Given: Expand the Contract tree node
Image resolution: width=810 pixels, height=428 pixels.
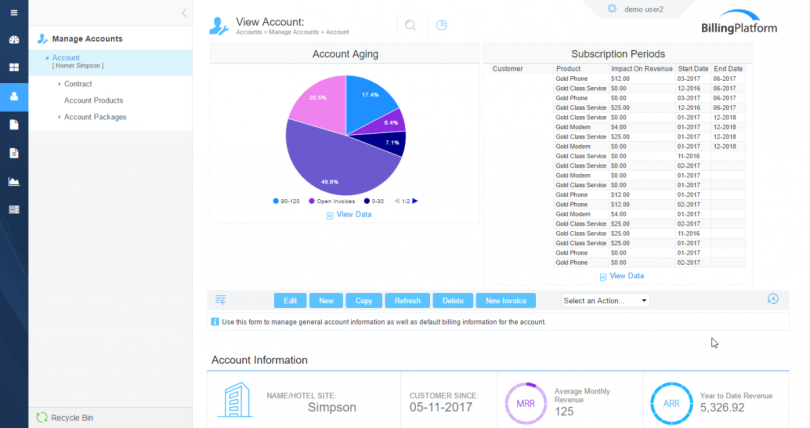Looking at the screenshot, I should (x=60, y=84).
